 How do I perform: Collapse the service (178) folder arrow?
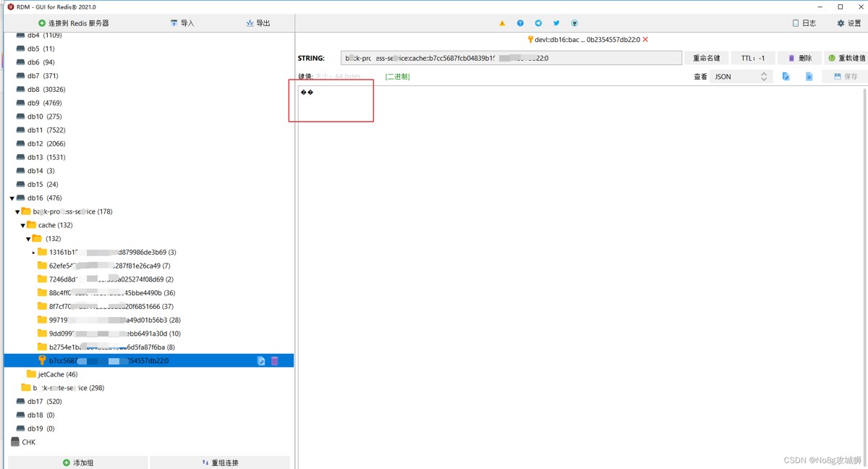(x=17, y=212)
